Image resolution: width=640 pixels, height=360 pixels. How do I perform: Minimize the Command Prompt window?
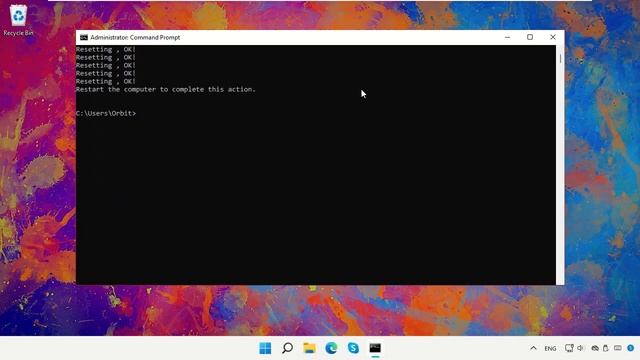pyautogui.click(x=507, y=37)
